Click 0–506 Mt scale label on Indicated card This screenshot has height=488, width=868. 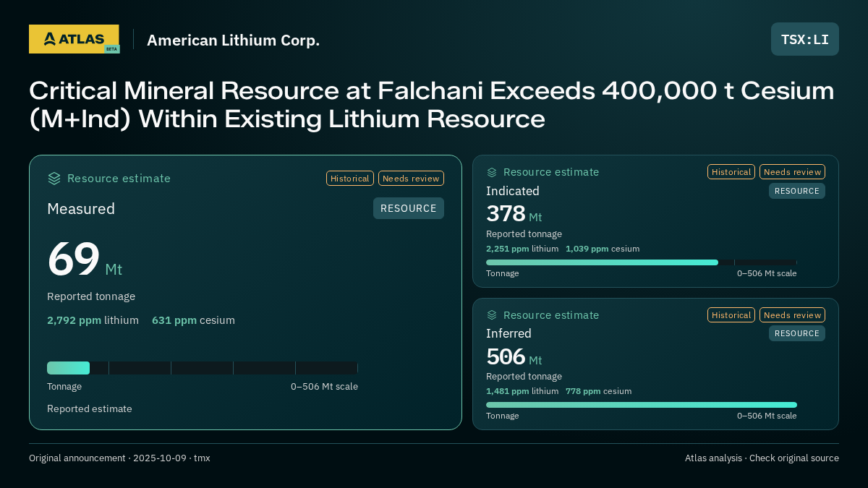[x=767, y=273]
